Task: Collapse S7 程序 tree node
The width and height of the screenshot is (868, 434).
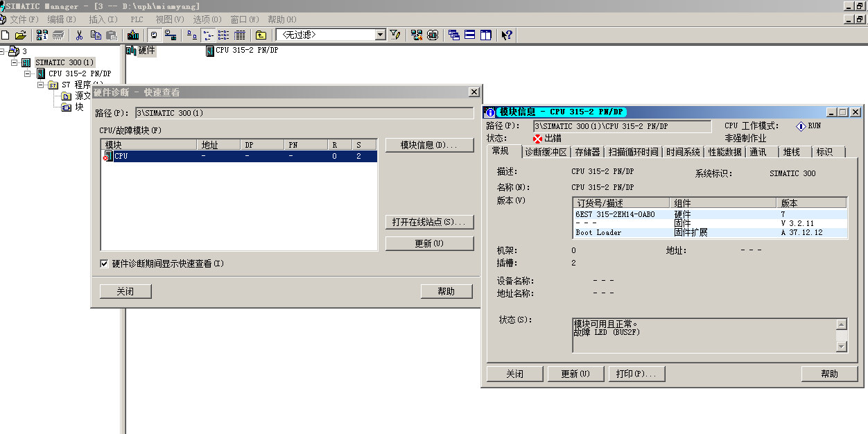Action: 40,85
